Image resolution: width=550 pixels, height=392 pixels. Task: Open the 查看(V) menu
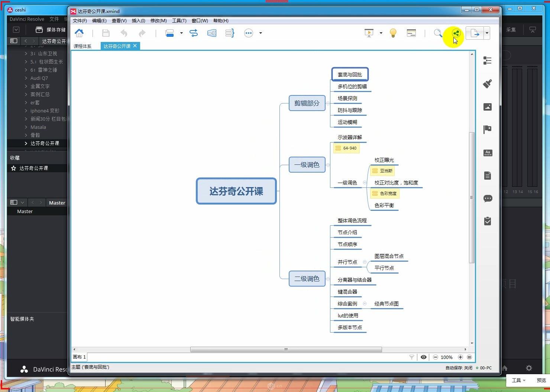[119, 21]
